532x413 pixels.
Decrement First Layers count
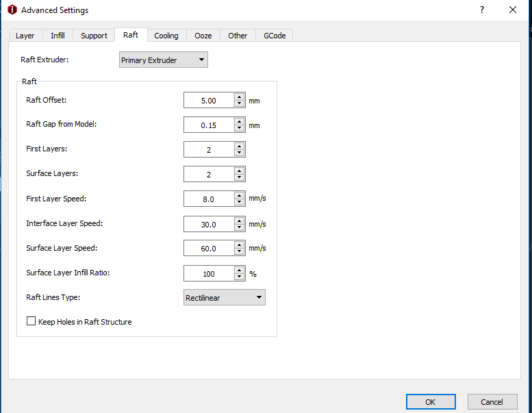[x=240, y=153]
